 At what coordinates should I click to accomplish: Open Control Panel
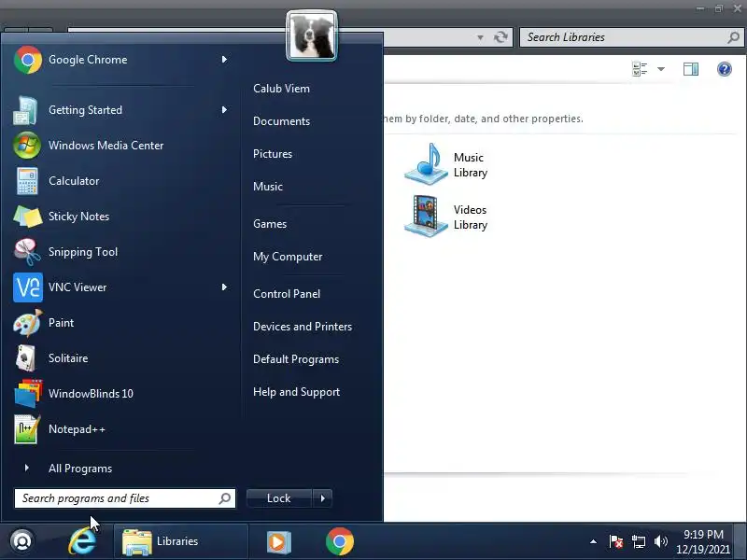click(287, 294)
